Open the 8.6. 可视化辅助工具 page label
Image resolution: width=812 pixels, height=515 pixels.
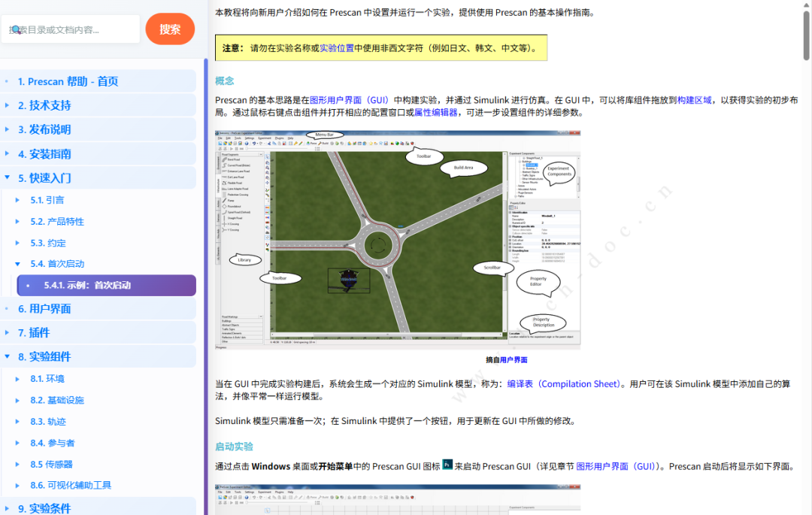click(x=71, y=486)
